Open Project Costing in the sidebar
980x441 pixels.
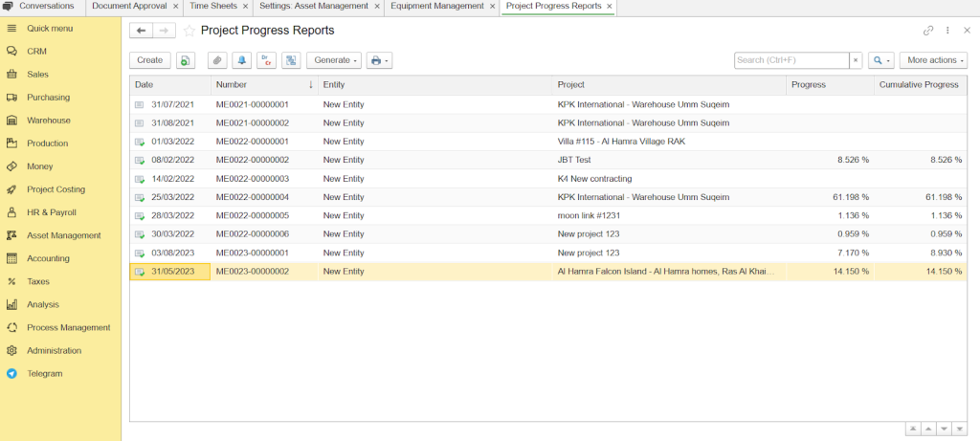point(56,189)
